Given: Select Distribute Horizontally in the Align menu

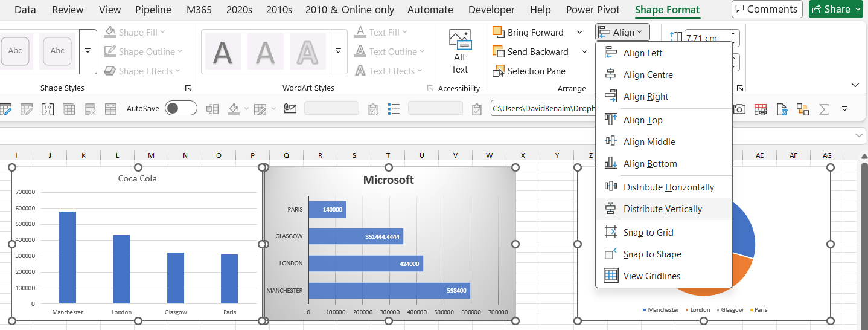Looking at the screenshot, I should (x=663, y=187).
